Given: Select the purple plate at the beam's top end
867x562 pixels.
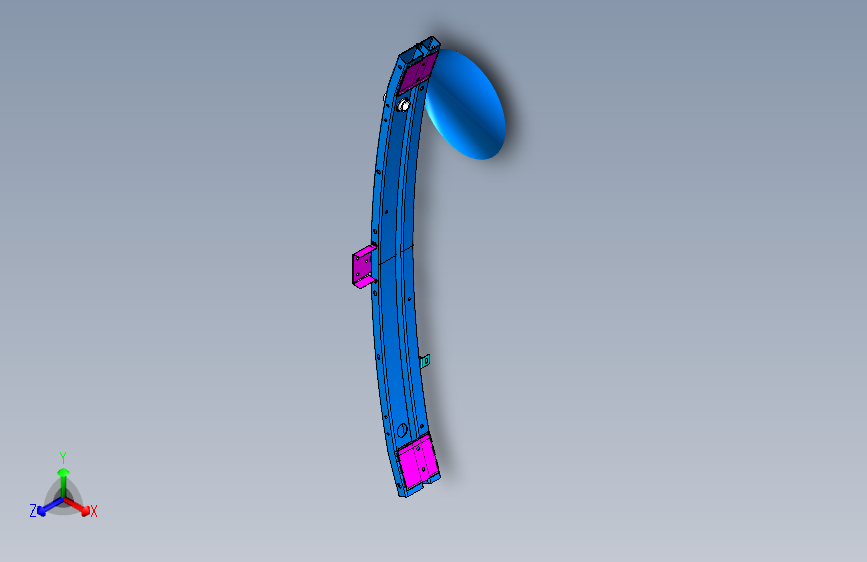Looking at the screenshot, I should (x=417, y=72).
